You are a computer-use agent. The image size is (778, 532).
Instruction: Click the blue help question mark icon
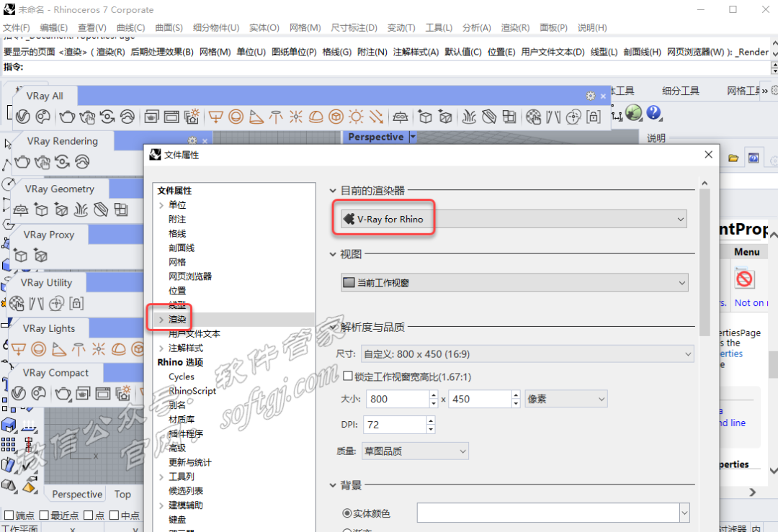[x=653, y=113]
